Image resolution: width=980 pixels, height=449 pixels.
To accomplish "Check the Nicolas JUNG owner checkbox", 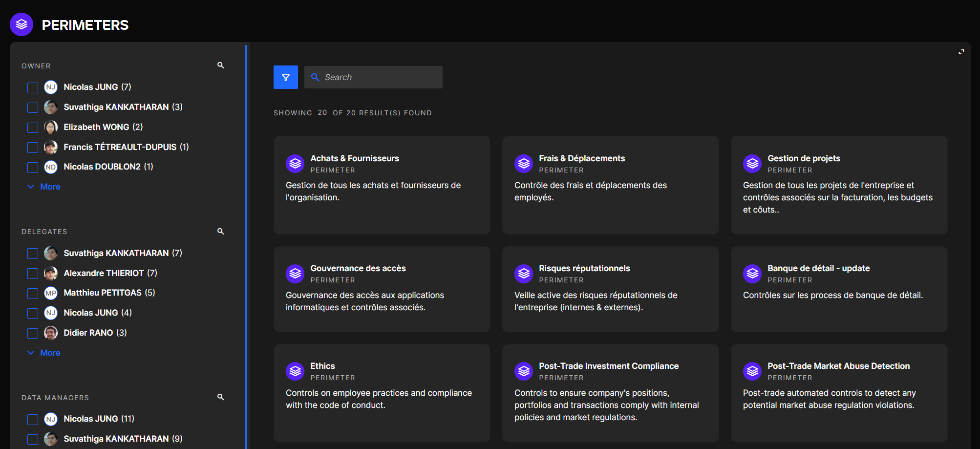I will (x=33, y=88).
